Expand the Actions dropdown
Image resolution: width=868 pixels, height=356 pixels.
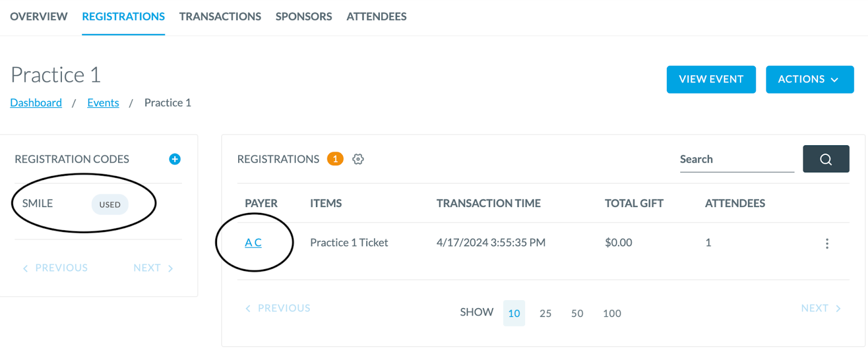coord(809,79)
